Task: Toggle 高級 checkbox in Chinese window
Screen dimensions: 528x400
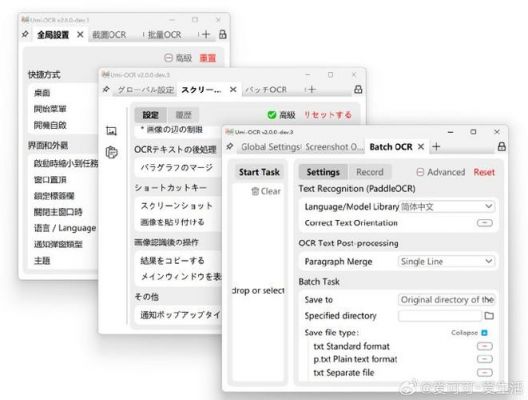Action: (x=168, y=58)
